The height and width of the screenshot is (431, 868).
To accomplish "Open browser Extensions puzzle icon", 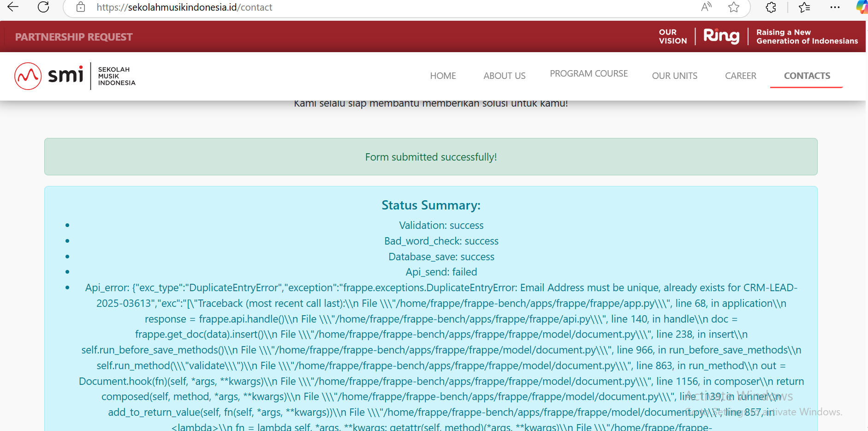I will coord(771,7).
